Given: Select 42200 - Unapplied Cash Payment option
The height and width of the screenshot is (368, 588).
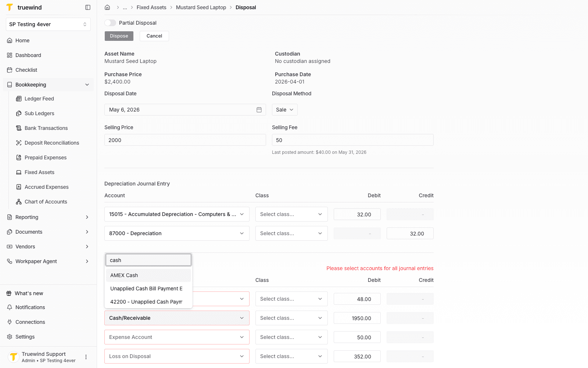Looking at the screenshot, I should coord(148,302).
